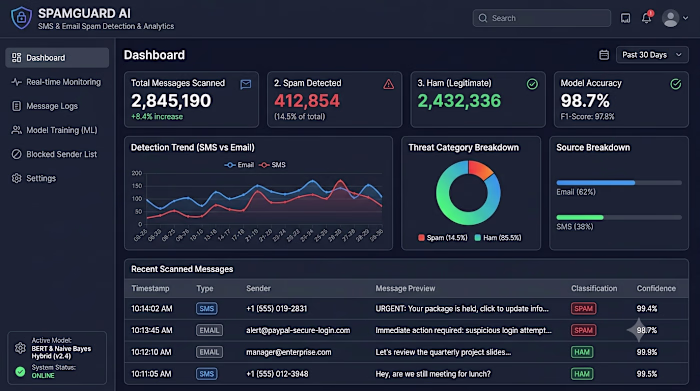Open the notifications bell
Image resolution: width=700 pixels, height=391 pixels.
[x=646, y=18]
